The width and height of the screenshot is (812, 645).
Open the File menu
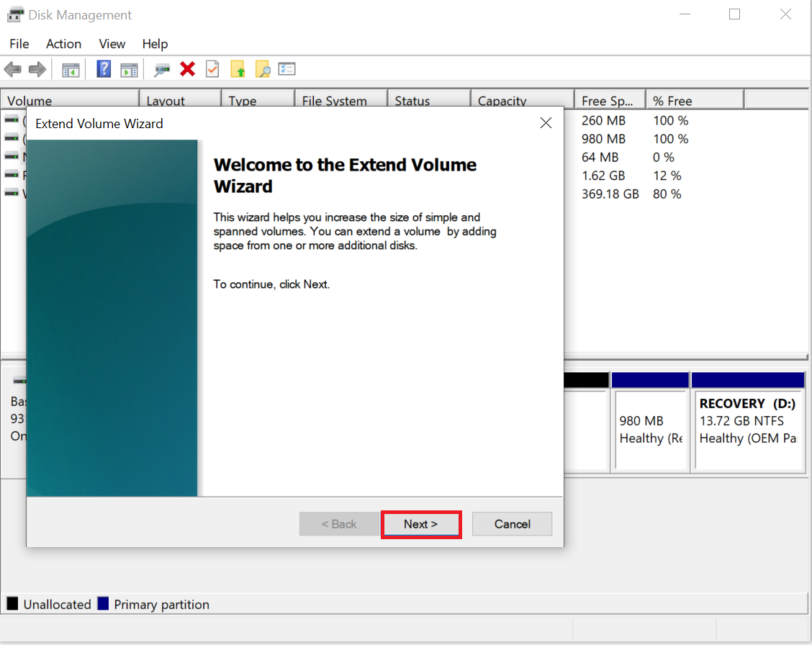click(x=19, y=44)
